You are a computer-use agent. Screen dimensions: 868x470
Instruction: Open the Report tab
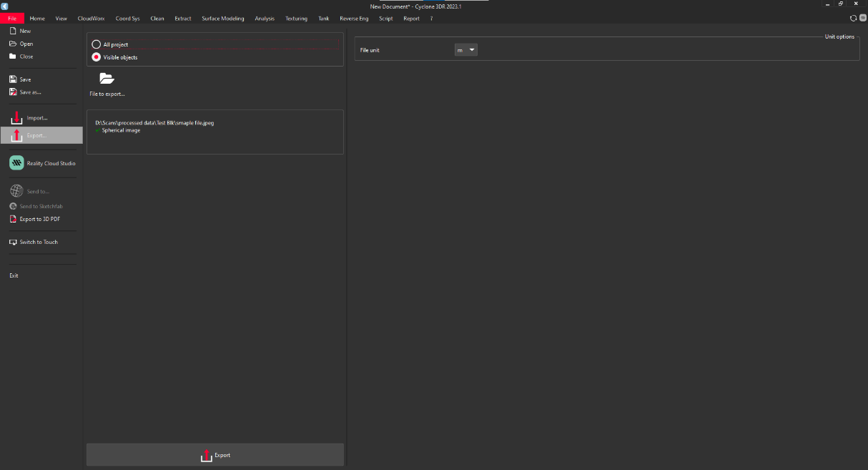pyautogui.click(x=411, y=19)
